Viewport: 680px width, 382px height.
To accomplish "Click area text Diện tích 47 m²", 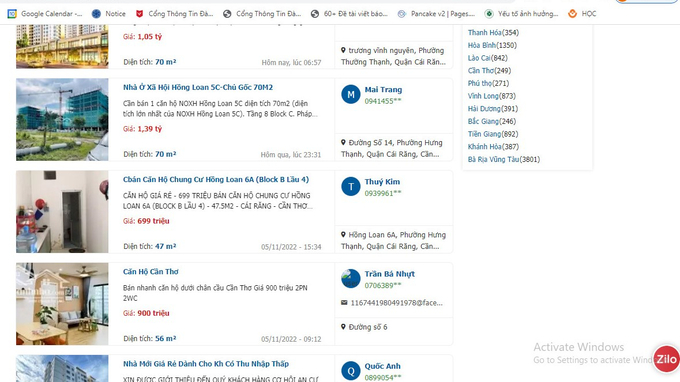I will tap(150, 246).
